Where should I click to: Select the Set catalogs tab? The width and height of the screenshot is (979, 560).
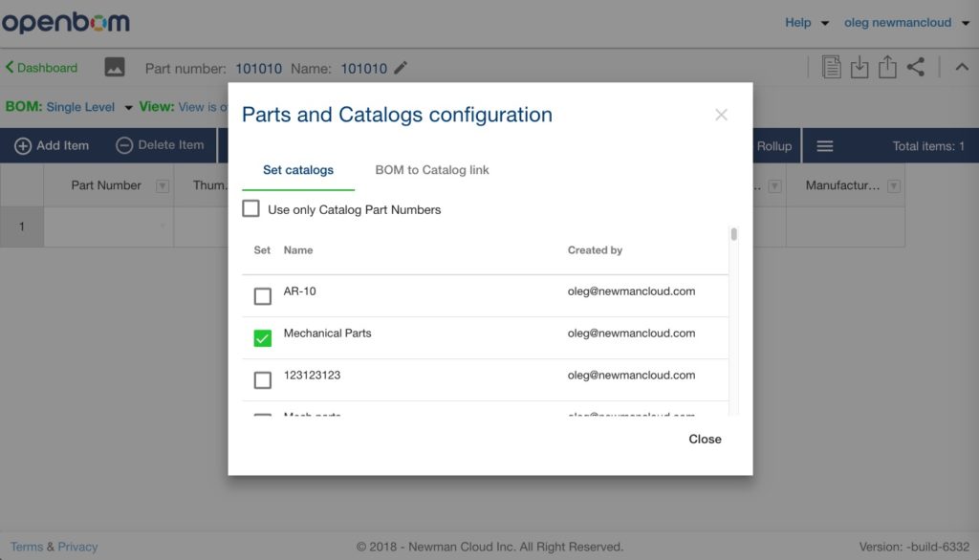coord(298,170)
